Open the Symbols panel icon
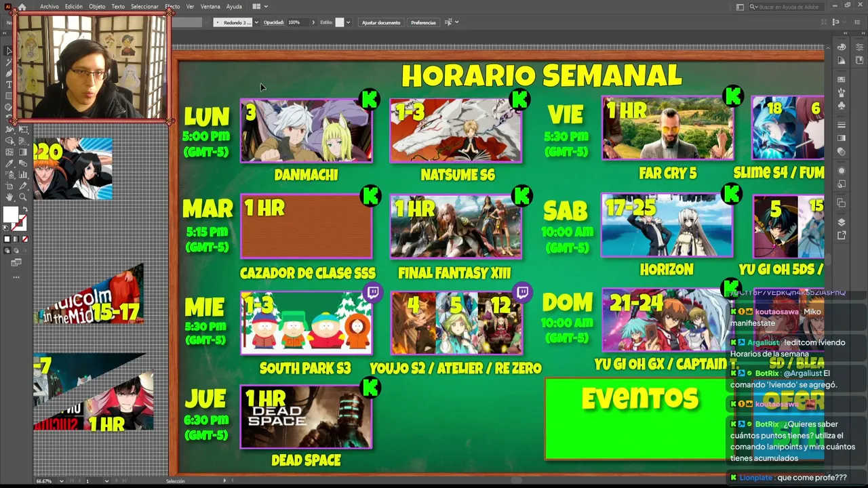This screenshot has height=488, width=868. 842,106
